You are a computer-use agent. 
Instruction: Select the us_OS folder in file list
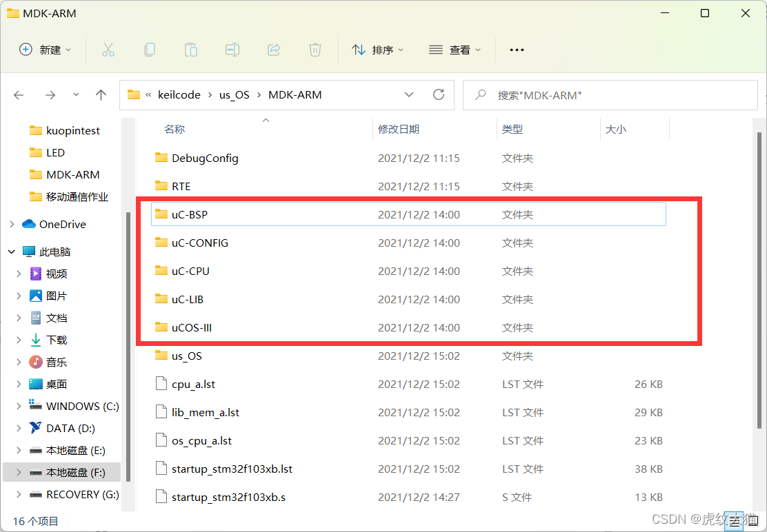tap(408, 356)
